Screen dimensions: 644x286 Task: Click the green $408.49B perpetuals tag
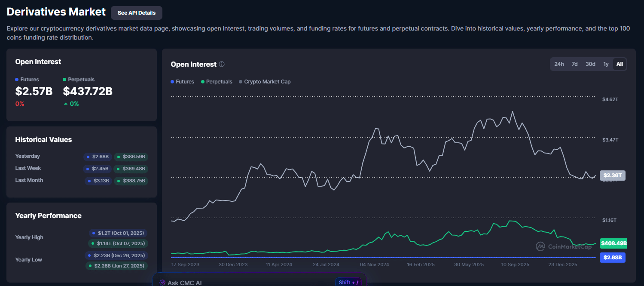[613, 243]
